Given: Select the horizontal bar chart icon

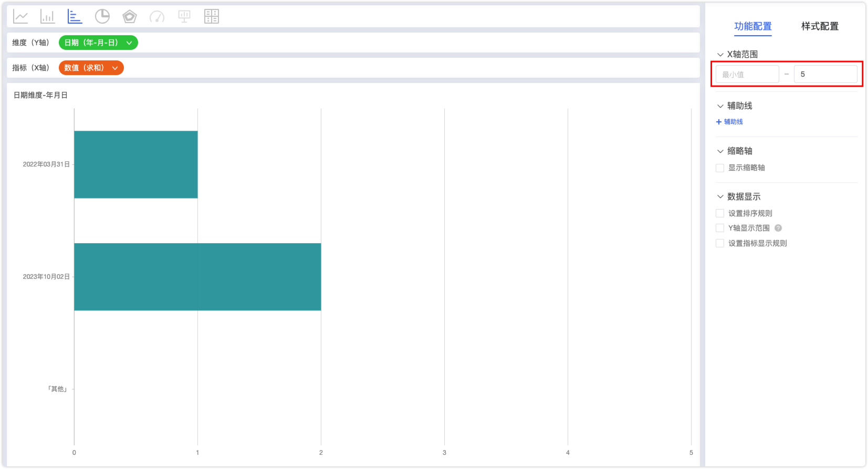Looking at the screenshot, I should 75,17.
